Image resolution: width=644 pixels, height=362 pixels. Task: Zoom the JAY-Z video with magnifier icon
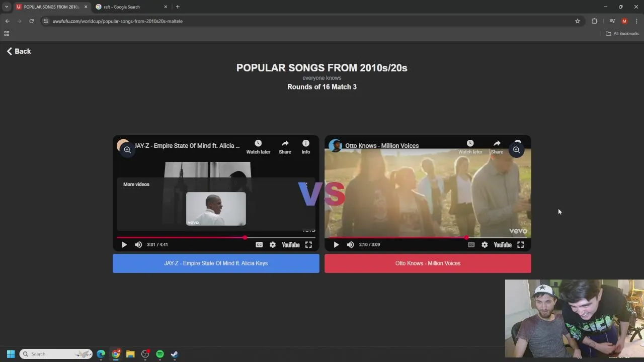(127, 150)
